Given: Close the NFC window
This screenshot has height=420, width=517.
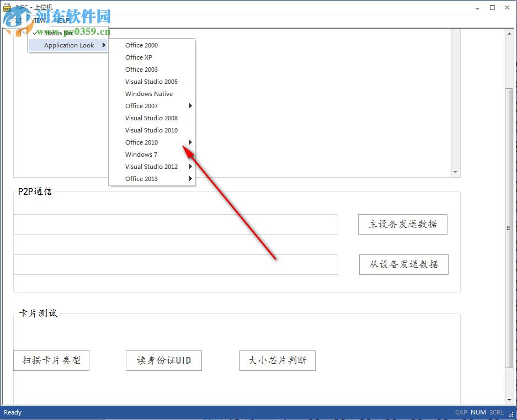Looking at the screenshot, I should [x=507, y=8].
